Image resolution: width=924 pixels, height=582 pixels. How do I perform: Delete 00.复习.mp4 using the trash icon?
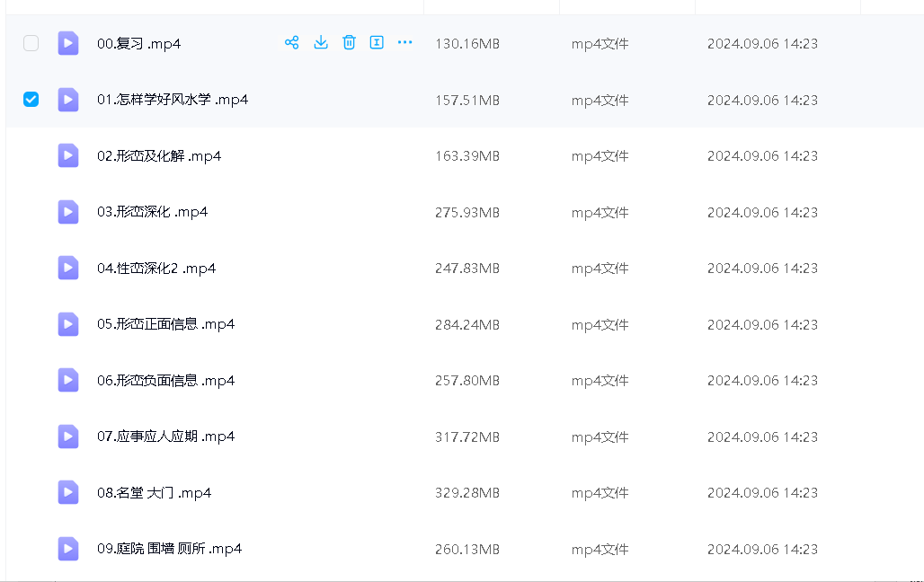click(350, 42)
